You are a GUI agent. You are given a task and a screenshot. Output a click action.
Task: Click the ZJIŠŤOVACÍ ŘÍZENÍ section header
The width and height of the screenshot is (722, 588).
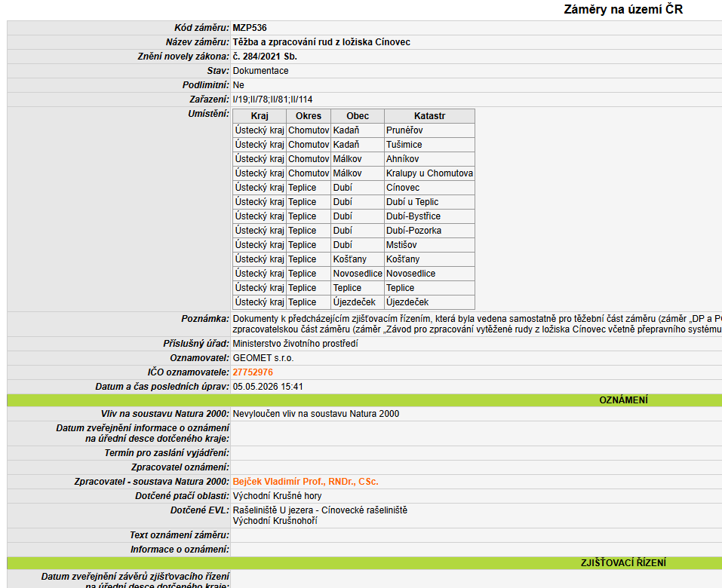623,562
